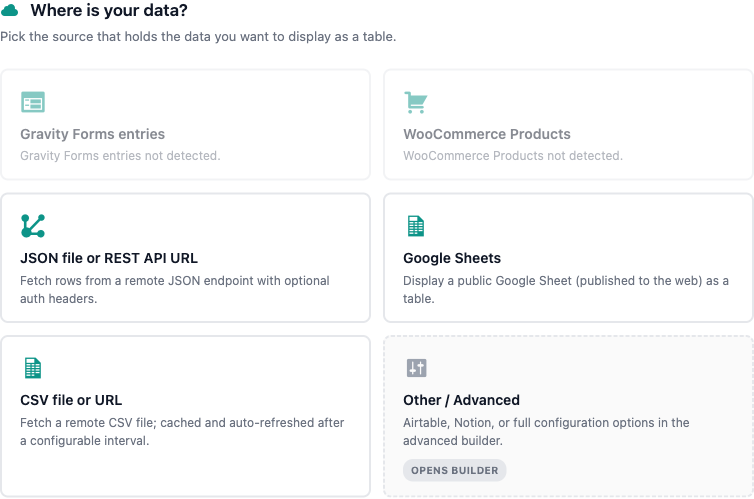The image size is (754, 499).
Task: Click the Other / Advanced sliders icon
Action: click(x=416, y=368)
